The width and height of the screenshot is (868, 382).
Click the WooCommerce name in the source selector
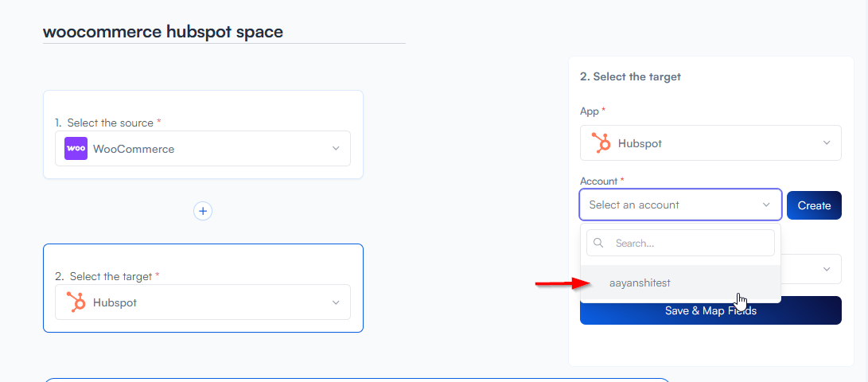point(134,149)
